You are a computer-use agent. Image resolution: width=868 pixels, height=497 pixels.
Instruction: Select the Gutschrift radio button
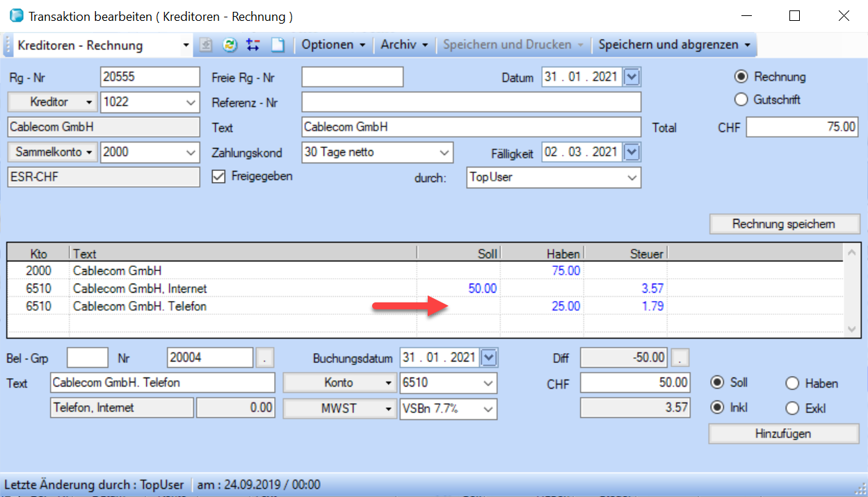click(x=741, y=99)
